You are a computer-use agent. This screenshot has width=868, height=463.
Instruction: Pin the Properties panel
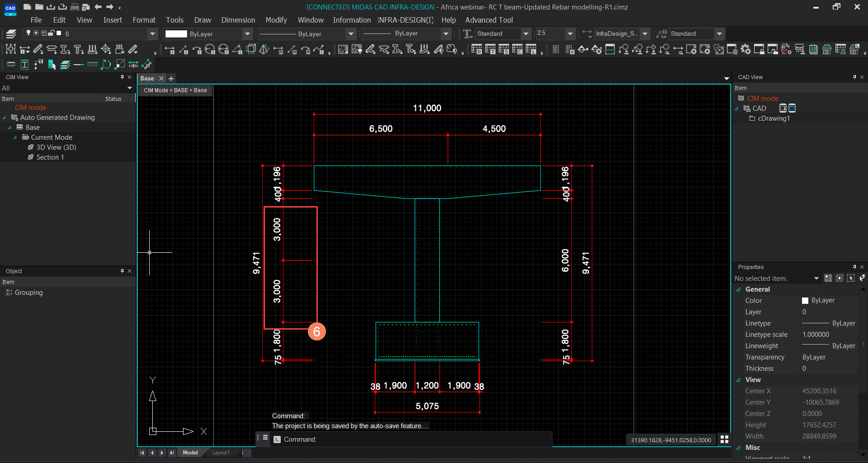point(854,267)
